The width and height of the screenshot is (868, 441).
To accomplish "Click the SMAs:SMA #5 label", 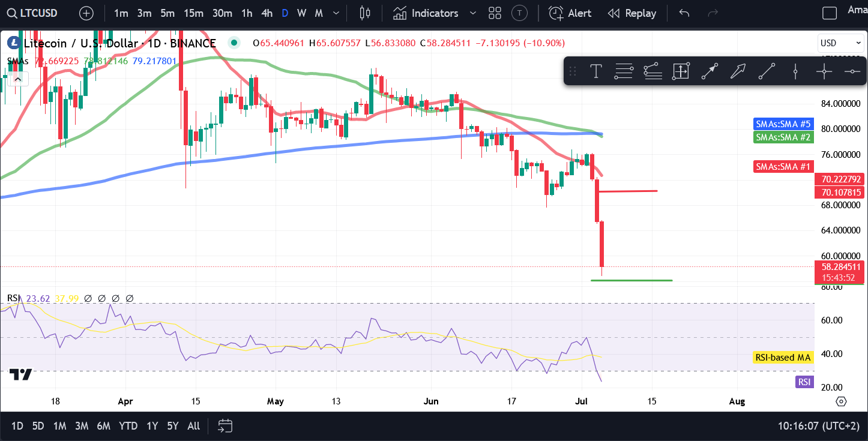I will tap(783, 124).
